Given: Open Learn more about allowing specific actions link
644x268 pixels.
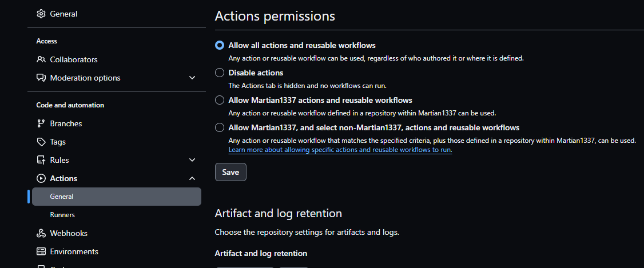Looking at the screenshot, I should (340, 150).
